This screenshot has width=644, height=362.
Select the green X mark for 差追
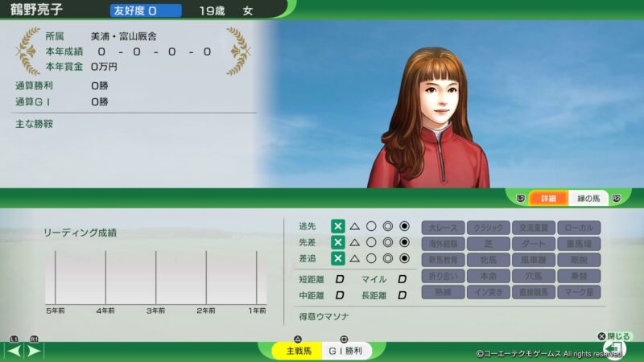point(338,258)
